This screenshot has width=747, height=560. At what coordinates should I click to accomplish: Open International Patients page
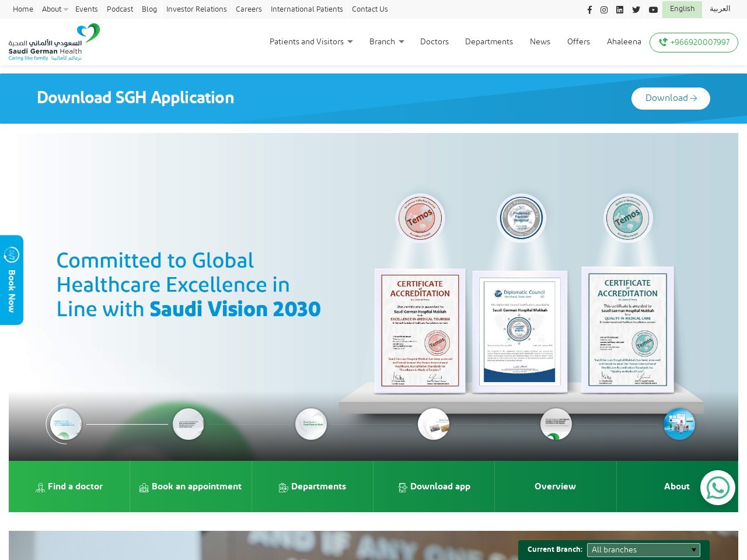click(306, 9)
